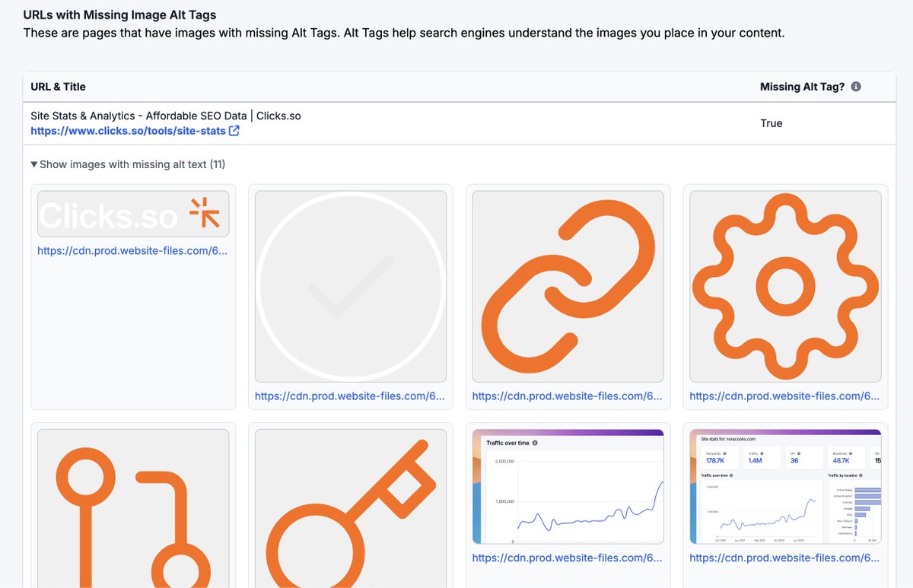913x588 pixels.
Task: Select the orange key image
Action: coord(351,508)
